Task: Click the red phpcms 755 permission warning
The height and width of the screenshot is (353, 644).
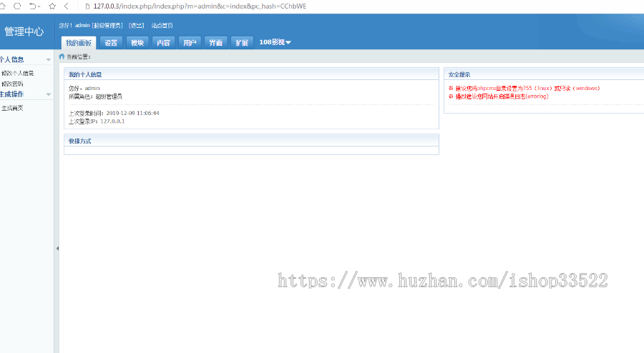Action: click(x=525, y=88)
